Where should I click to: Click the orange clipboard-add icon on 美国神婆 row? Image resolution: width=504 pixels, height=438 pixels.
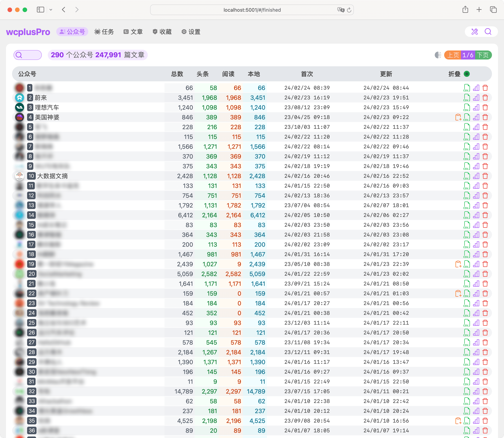point(458,117)
